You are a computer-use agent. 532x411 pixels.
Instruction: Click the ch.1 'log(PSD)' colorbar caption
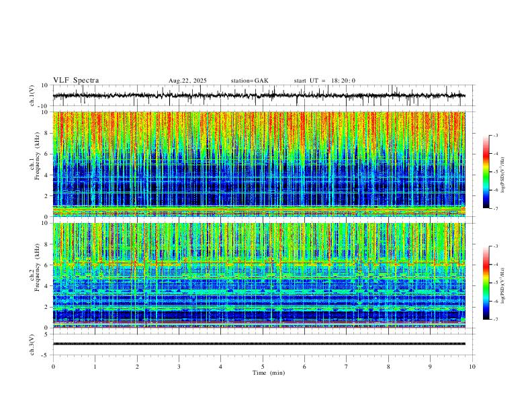(503, 175)
